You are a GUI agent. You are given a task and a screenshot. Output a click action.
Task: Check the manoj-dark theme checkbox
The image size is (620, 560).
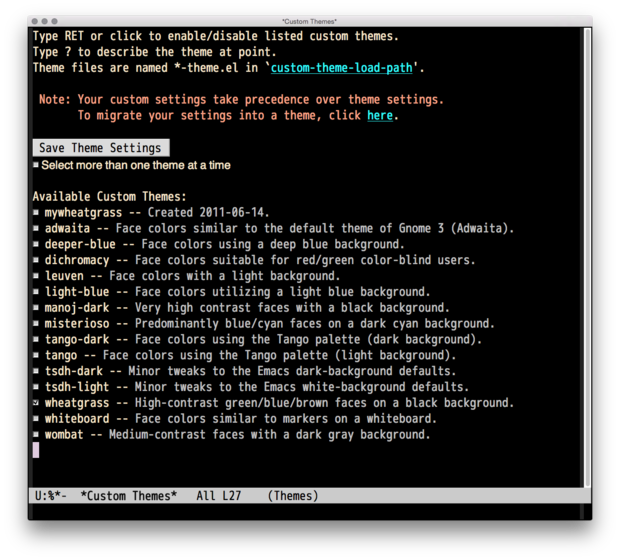point(36,307)
